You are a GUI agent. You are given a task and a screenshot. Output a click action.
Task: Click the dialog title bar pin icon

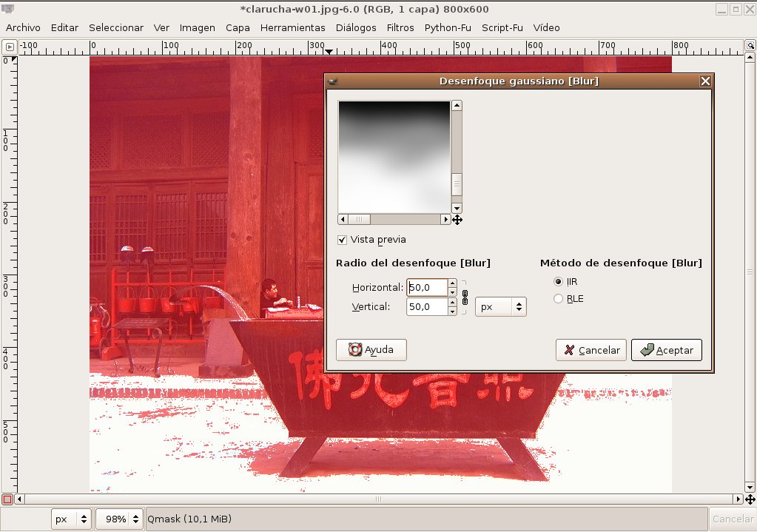333,81
